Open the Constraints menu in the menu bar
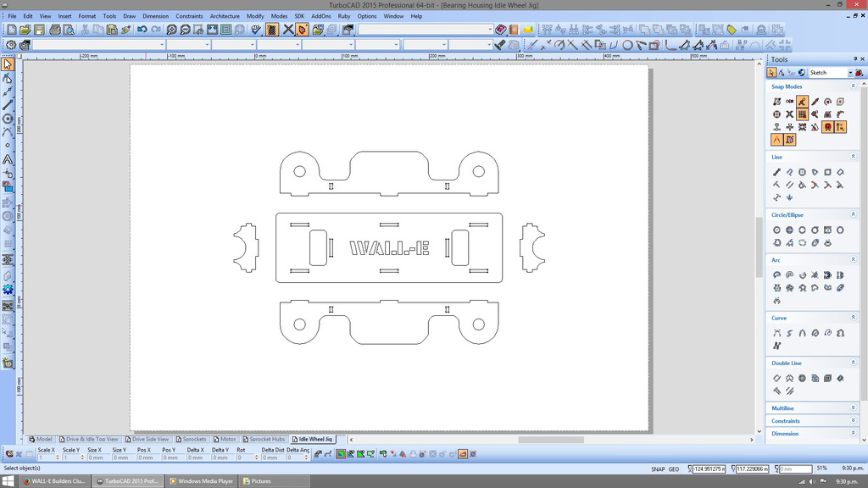The image size is (868, 488). point(189,16)
